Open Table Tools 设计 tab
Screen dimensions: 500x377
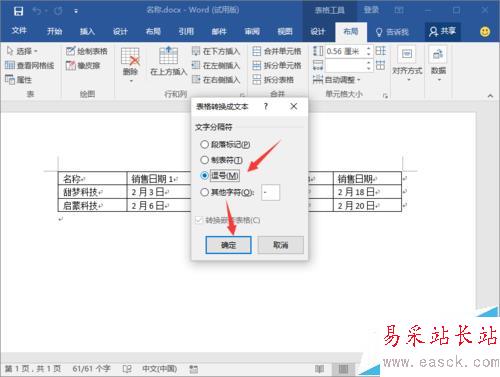(317, 31)
